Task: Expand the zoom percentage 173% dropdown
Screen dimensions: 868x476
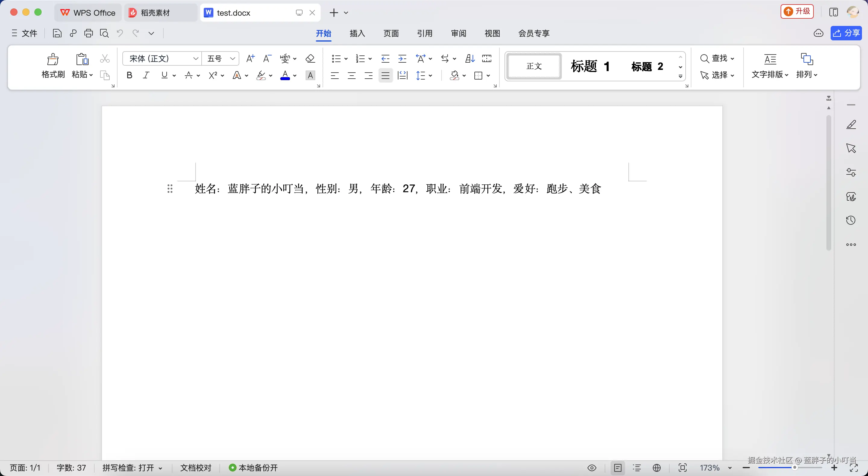Action: [730, 468]
